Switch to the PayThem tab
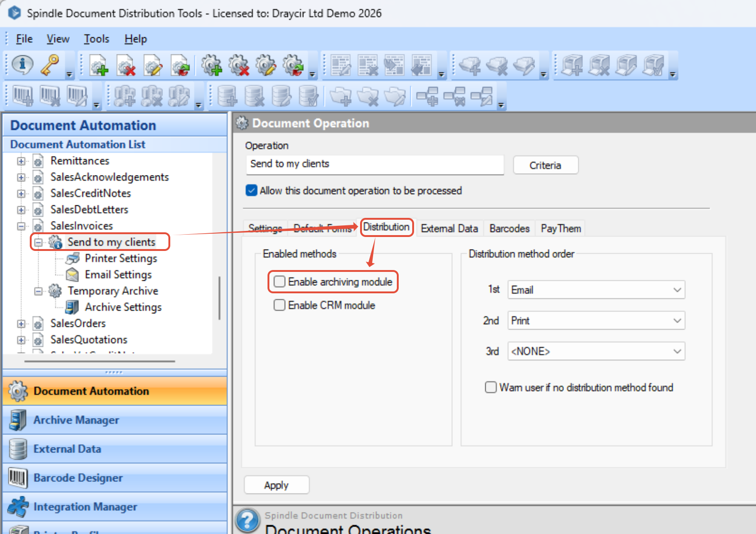The image size is (756, 534). [561, 228]
